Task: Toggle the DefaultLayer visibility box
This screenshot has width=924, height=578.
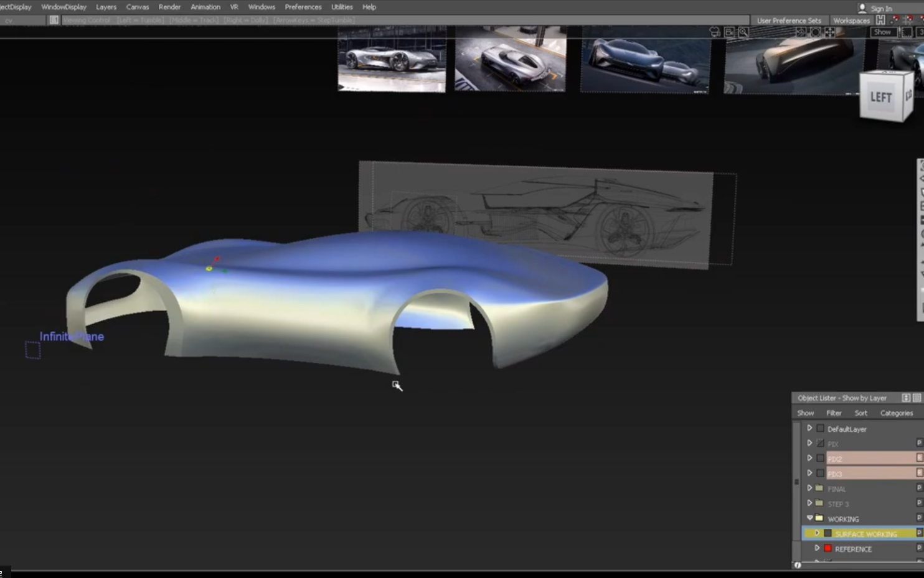Action: tap(821, 429)
